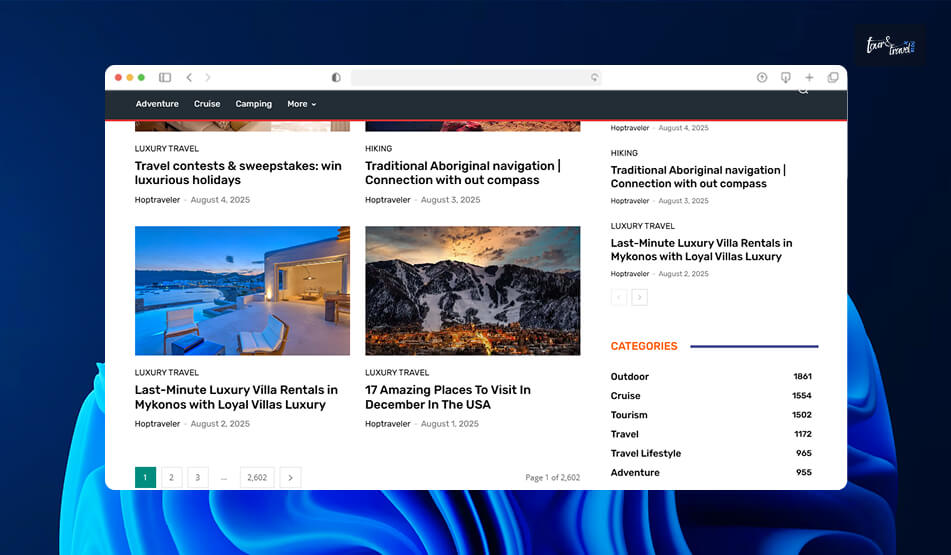The image size is (951, 555).
Task: Click date August 4, 2025 under Travel contests
Action: tap(220, 200)
